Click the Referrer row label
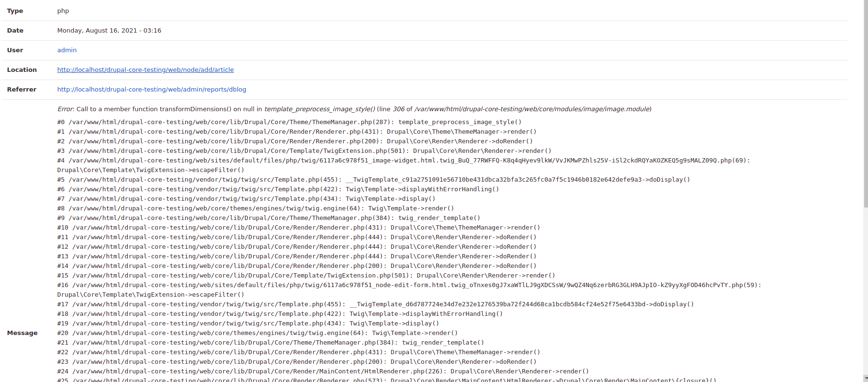This screenshot has width=868, height=382. click(x=22, y=90)
